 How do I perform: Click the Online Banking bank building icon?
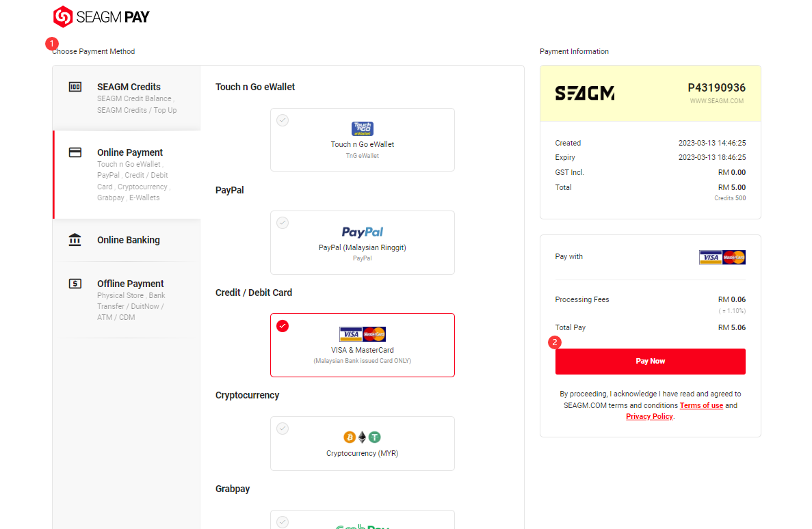click(75, 240)
